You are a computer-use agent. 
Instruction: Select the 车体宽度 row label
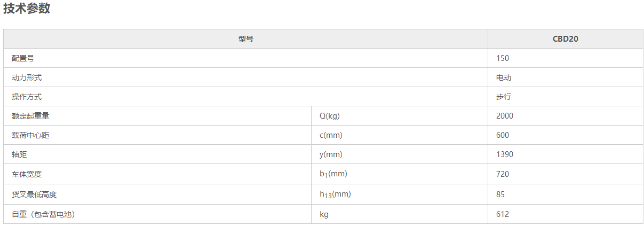tap(27, 174)
